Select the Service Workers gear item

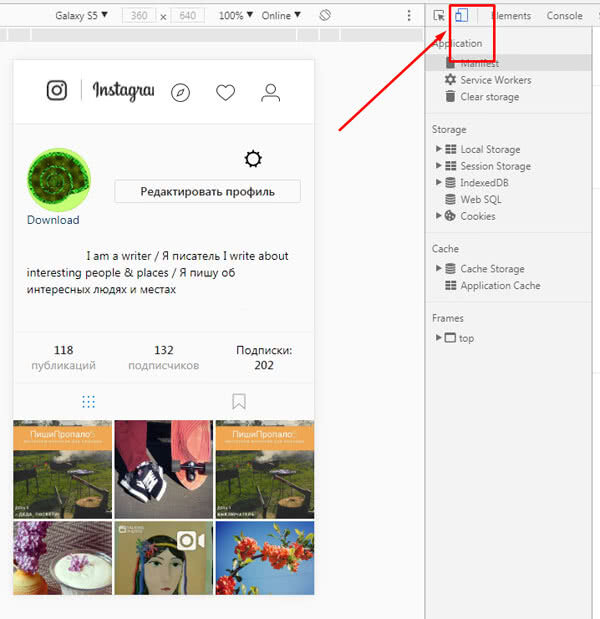coord(488,80)
